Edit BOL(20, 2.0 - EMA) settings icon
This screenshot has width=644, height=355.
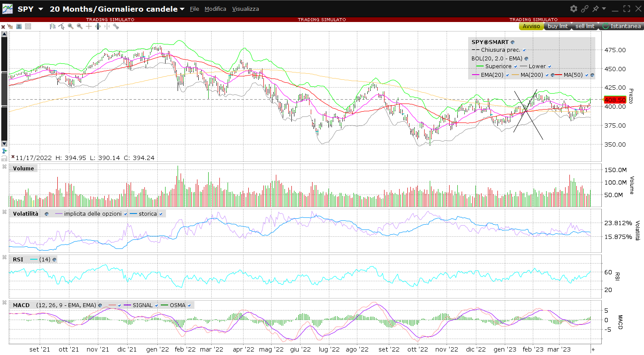tap(526, 59)
